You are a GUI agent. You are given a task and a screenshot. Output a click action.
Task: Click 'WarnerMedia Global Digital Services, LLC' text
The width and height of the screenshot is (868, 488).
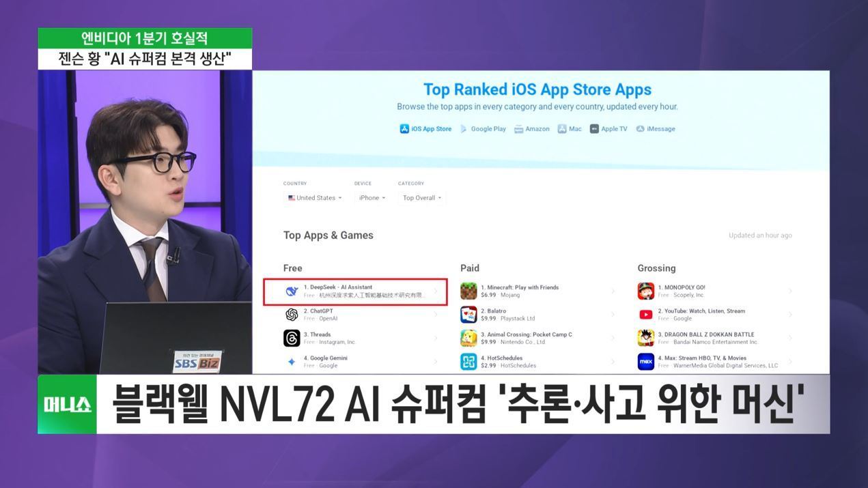[x=725, y=366]
